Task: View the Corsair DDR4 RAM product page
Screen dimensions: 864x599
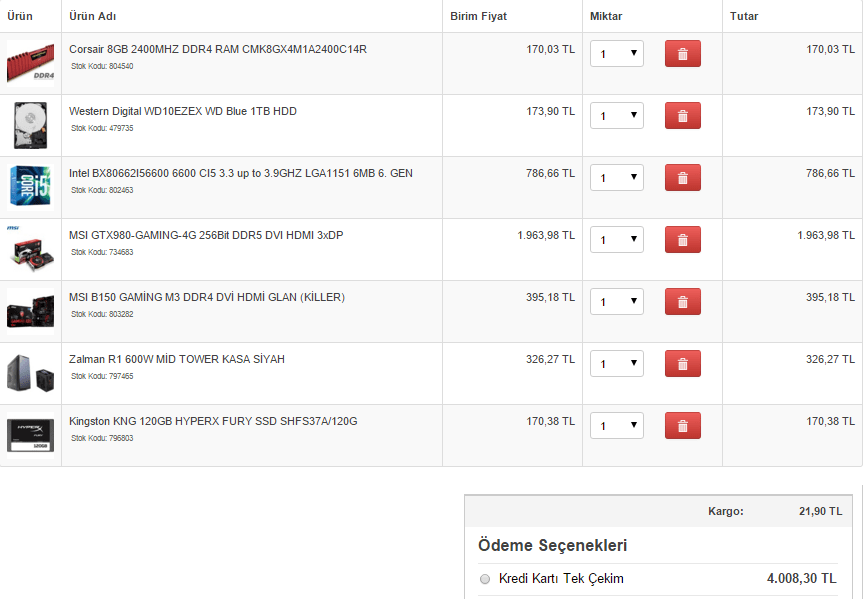Action: point(216,49)
